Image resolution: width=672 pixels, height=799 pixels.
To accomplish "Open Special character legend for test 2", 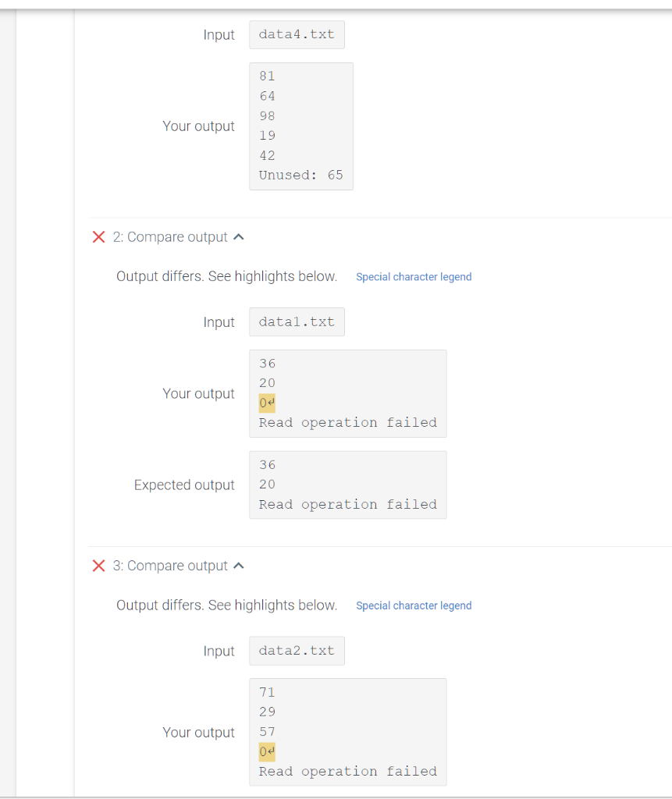I will tap(414, 277).
